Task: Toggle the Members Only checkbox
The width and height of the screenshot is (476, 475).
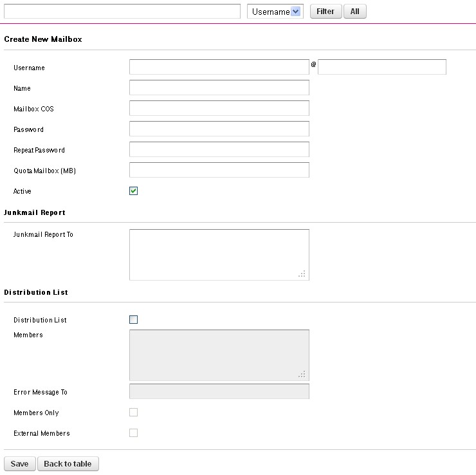Action: tap(133, 412)
